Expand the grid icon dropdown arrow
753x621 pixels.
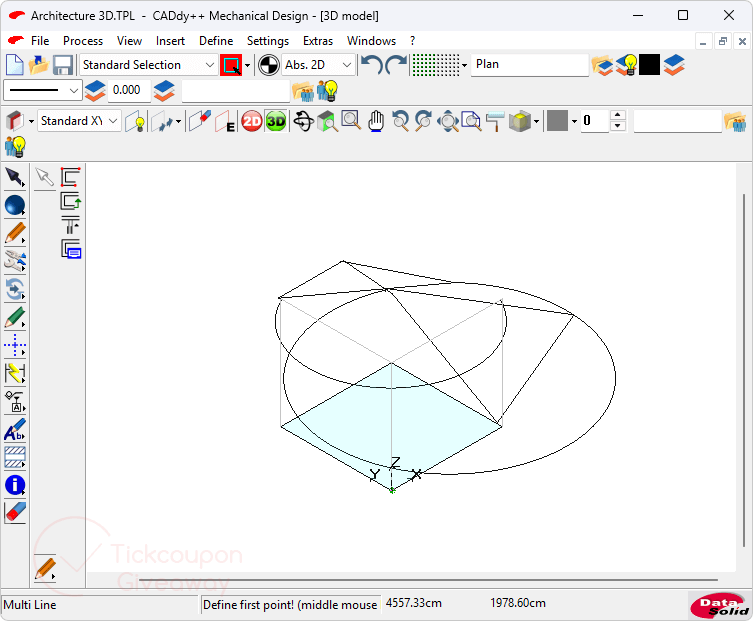click(x=464, y=65)
